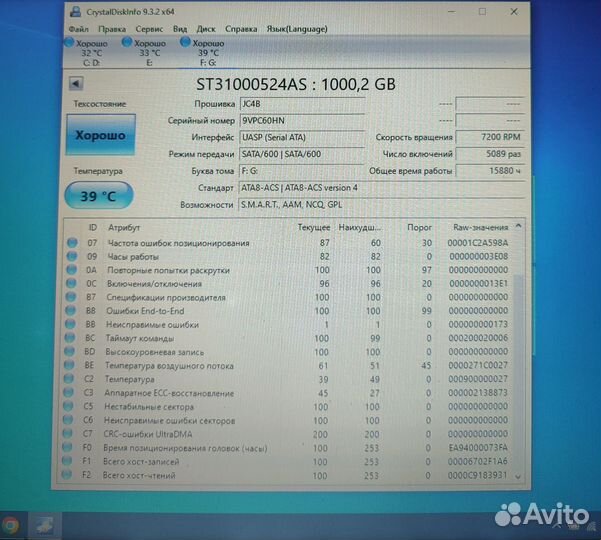Select the Время позиционирования головок row text
The height and width of the screenshot is (540, 601).
185,448
